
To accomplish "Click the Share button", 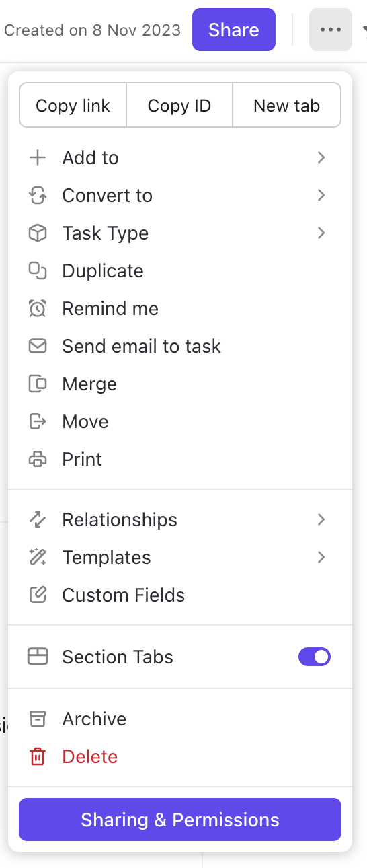I will coord(234,30).
